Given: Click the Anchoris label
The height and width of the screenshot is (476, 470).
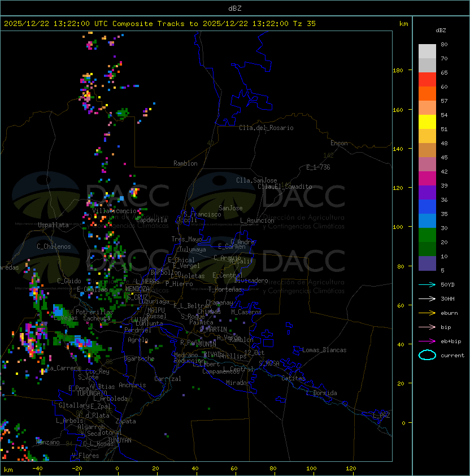Looking at the screenshot, I should [132, 385].
